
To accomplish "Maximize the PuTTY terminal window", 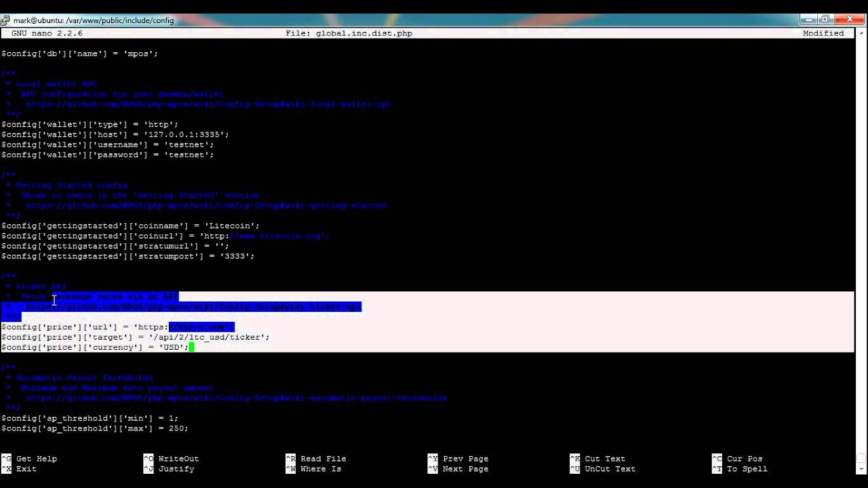I will click(826, 20).
